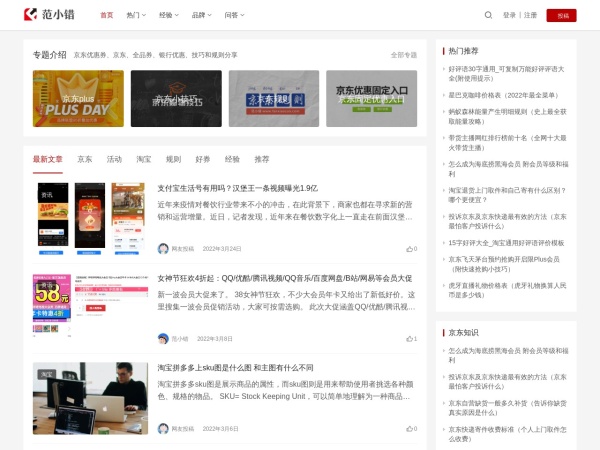
Task: Open 星巴克咖啡价格表 in 热门推荐
Action: point(503,95)
